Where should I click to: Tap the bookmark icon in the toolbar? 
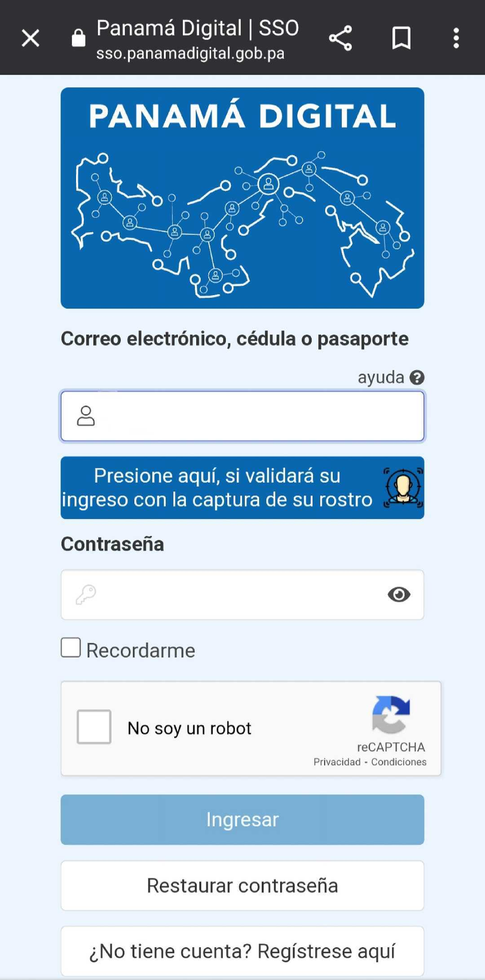pos(401,37)
